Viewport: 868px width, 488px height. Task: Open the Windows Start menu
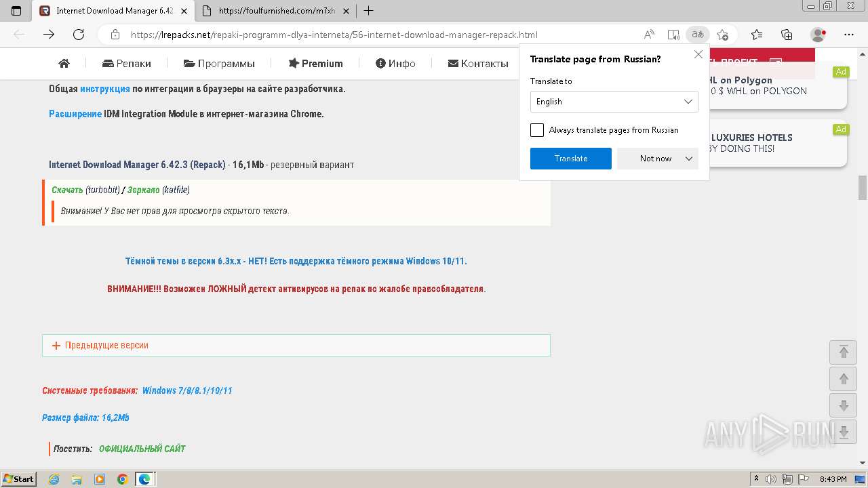tap(19, 479)
